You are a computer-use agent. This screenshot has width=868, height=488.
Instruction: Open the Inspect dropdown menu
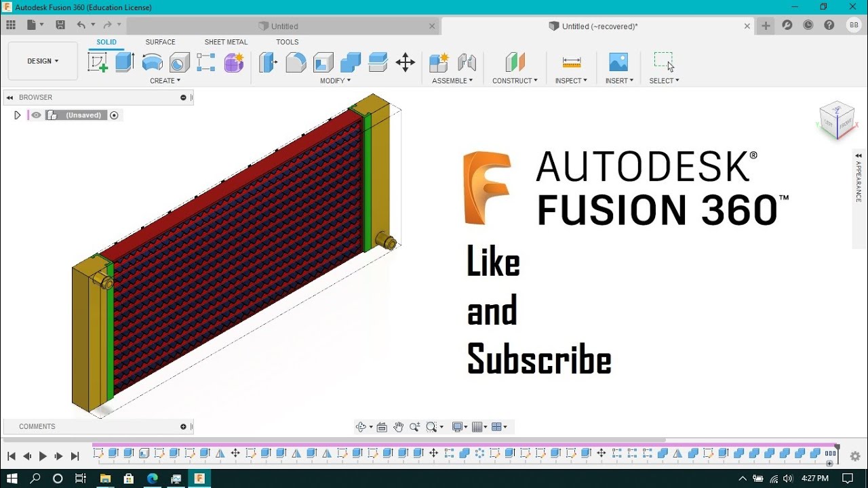(x=571, y=81)
